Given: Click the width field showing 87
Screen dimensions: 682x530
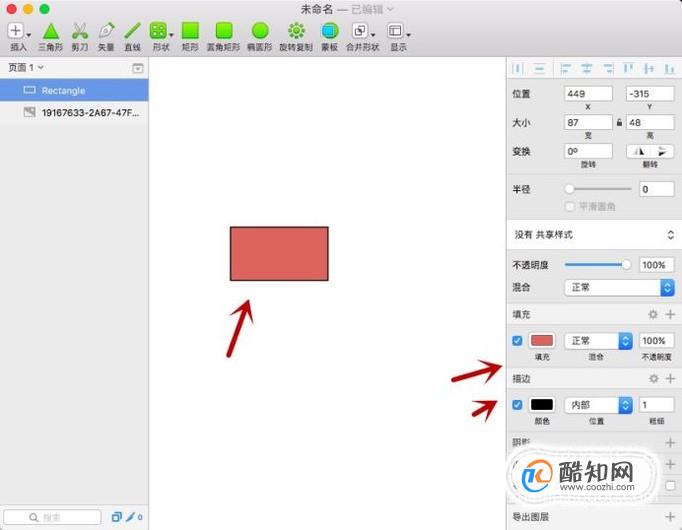Looking at the screenshot, I should (588, 122).
